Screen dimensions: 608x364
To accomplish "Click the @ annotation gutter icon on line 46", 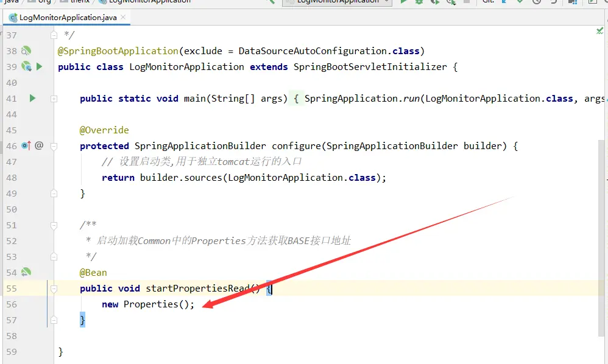I will tap(39, 145).
